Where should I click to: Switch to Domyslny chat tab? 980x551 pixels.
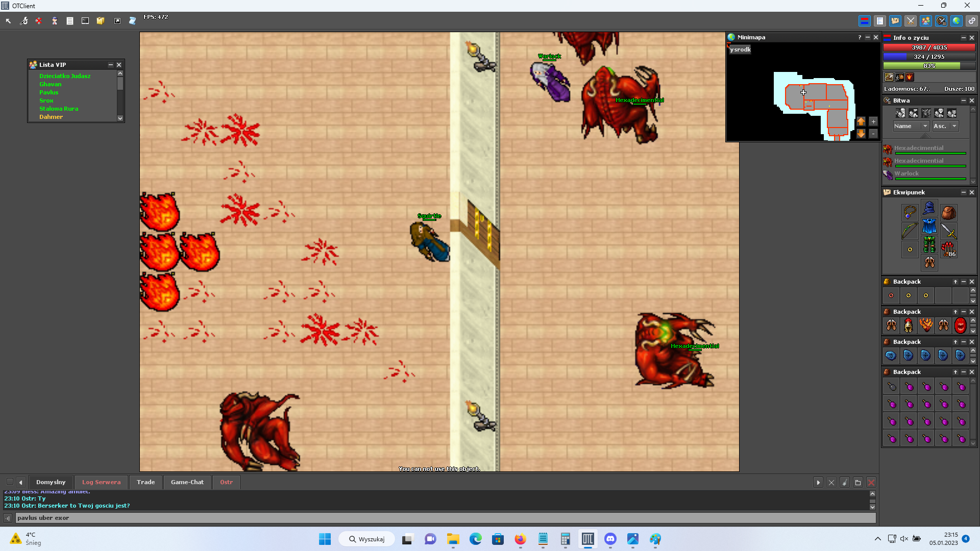click(51, 482)
